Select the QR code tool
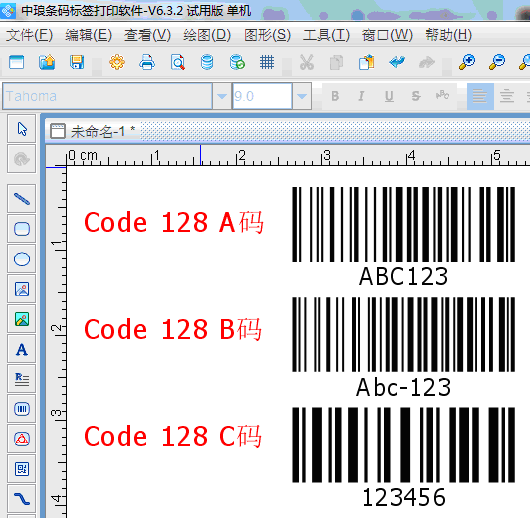The image size is (530, 518). [22, 469]
